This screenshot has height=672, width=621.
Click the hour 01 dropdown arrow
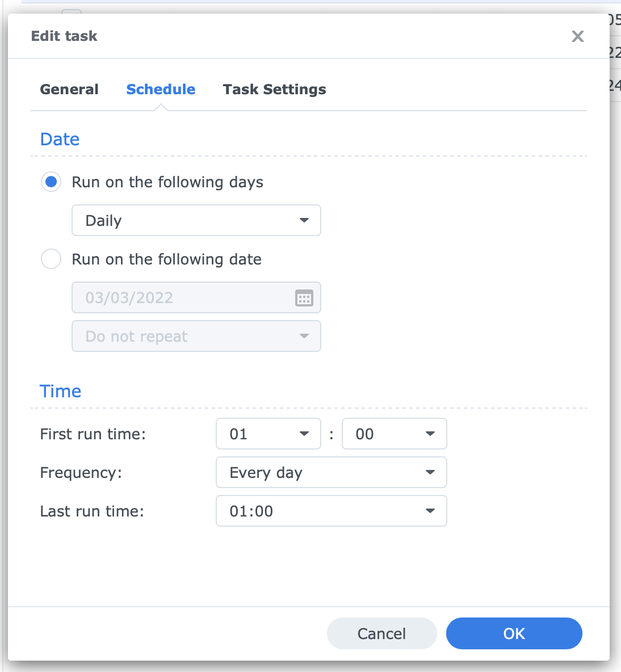[x=304, y=434]
